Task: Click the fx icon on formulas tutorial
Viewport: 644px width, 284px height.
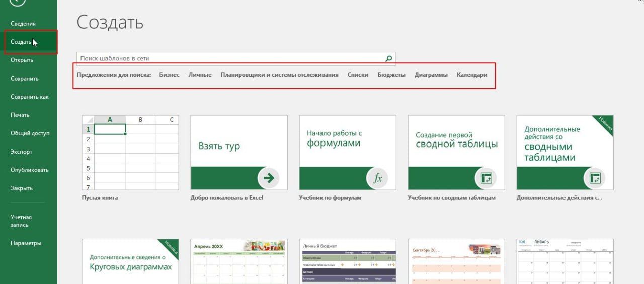Action: coord(378,178)
